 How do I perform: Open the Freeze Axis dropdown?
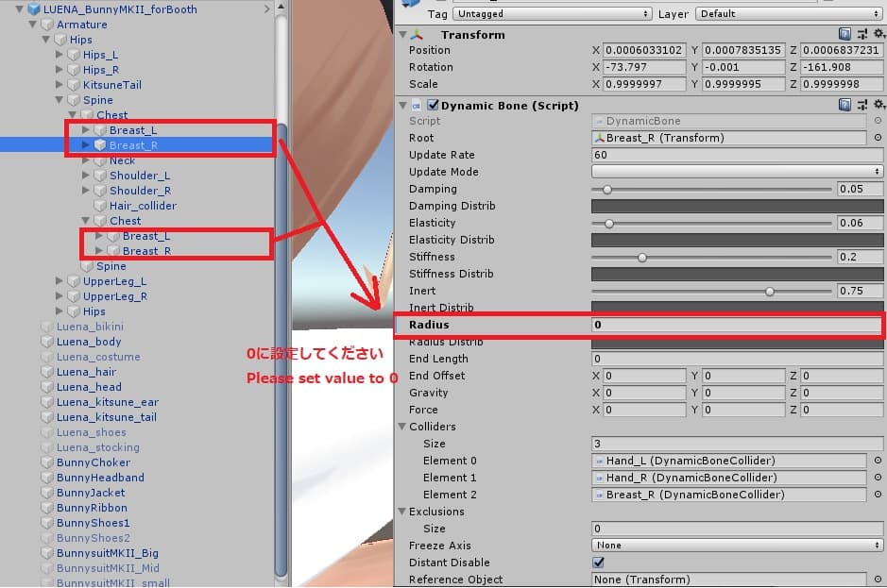[737, 545]
